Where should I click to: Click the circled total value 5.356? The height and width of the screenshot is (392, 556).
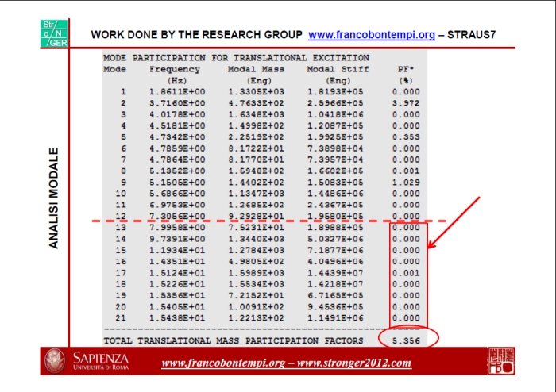(408, 340)
